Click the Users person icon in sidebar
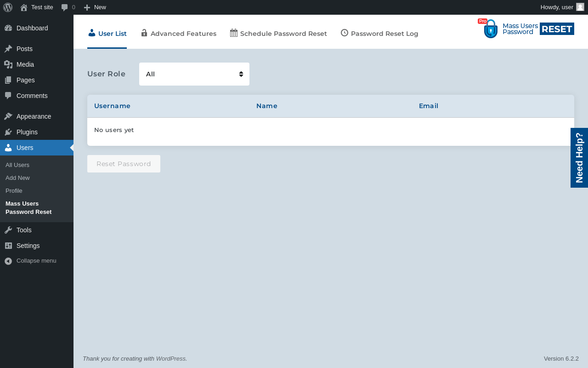This screenshot has width=588, height=368. click(8, 148)
